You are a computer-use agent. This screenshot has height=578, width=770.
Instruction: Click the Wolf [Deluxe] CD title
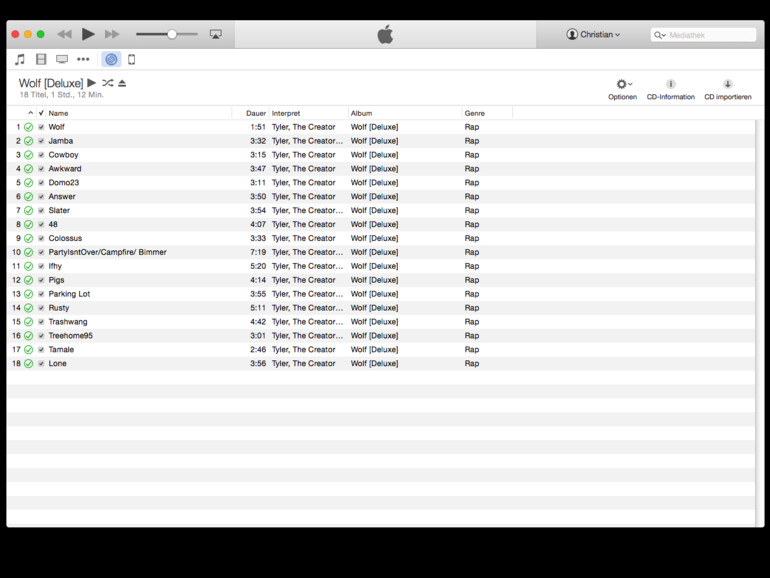click(x=51, y=83)
